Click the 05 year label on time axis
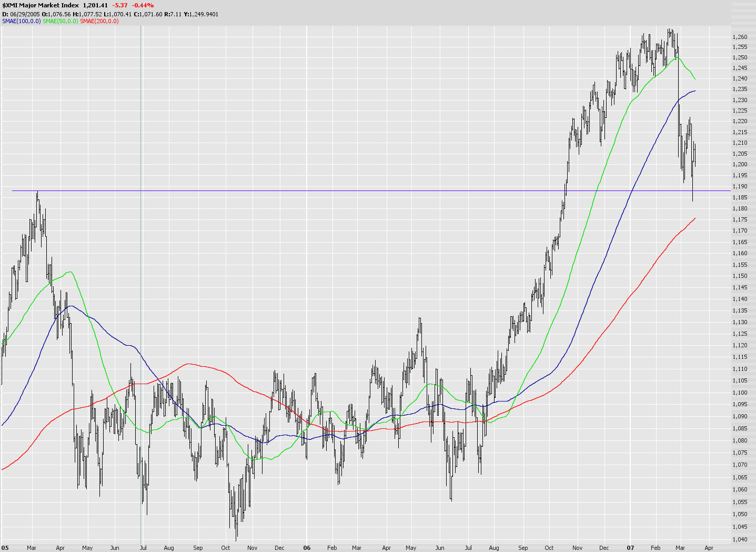This screenshot has height=552, width=756. (x=5, y=548)
